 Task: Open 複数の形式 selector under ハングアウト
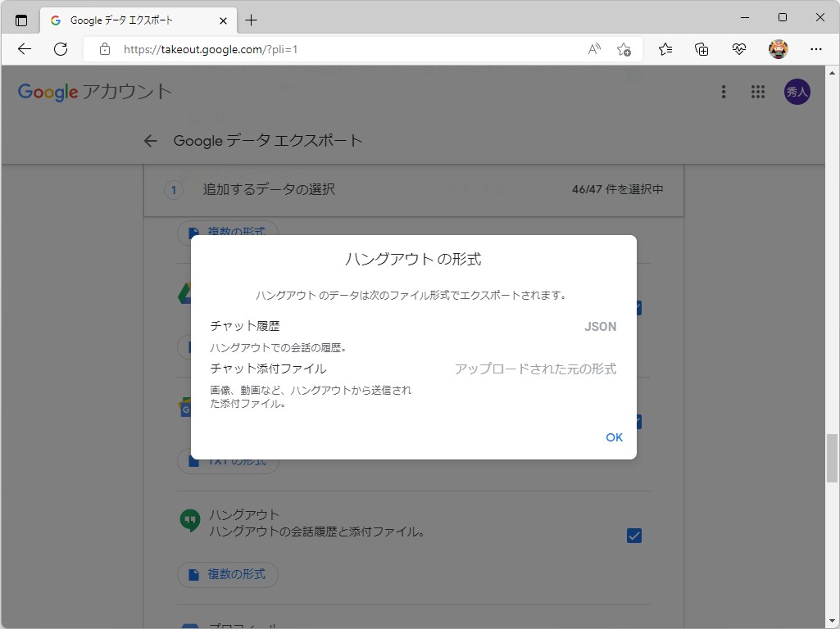227,575
